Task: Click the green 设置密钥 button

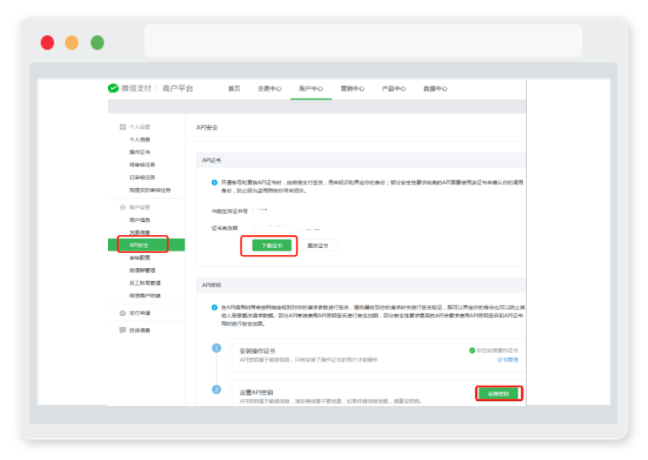Action: tap(498, 393)
